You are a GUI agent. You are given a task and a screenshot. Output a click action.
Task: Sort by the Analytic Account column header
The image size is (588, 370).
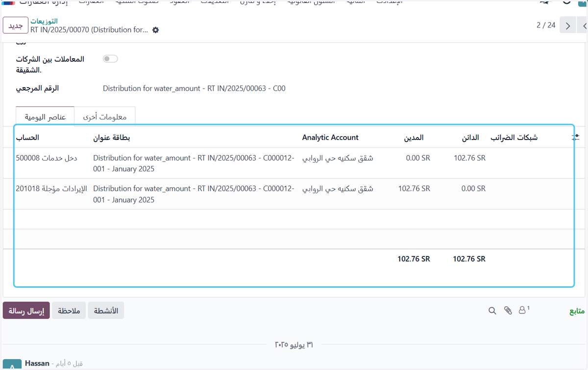[330, 138]
